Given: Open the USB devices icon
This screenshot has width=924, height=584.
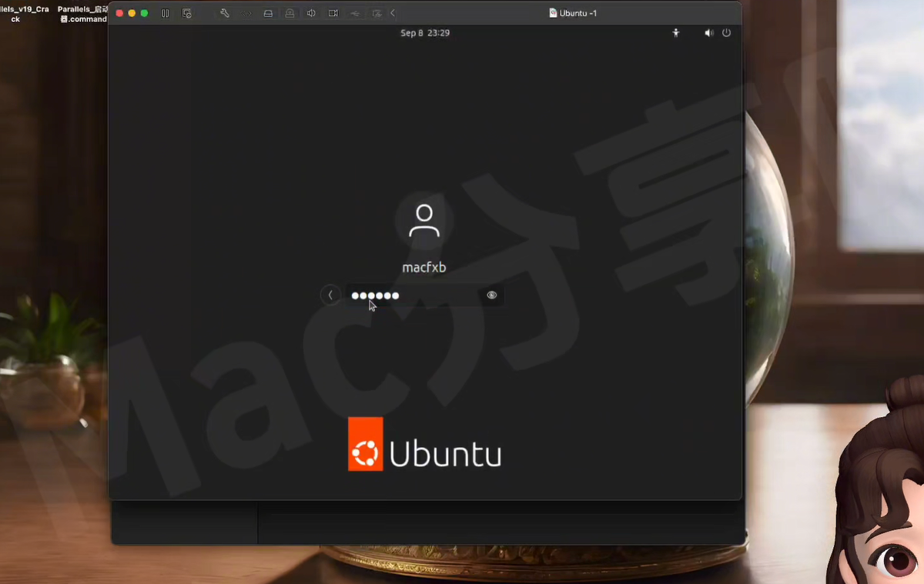Looking at the screenshot, I should [x=355, y=14].
